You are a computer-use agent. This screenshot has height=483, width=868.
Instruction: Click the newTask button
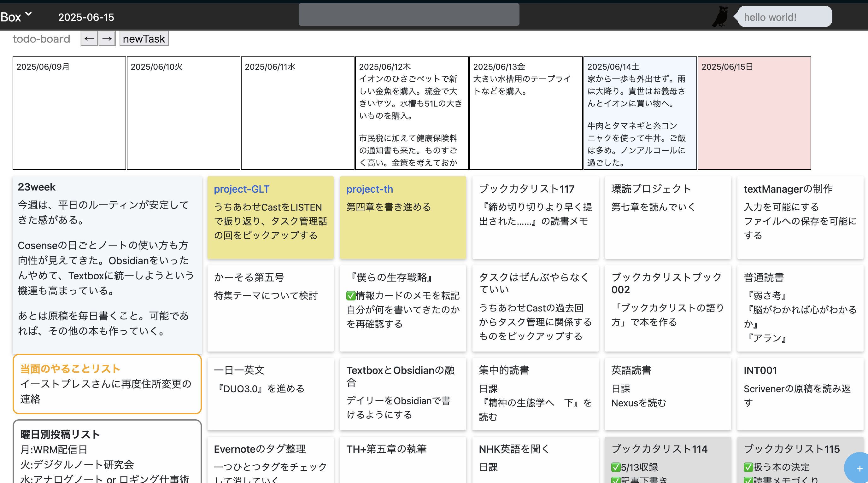pyautogui.click(x=144, y=39)
